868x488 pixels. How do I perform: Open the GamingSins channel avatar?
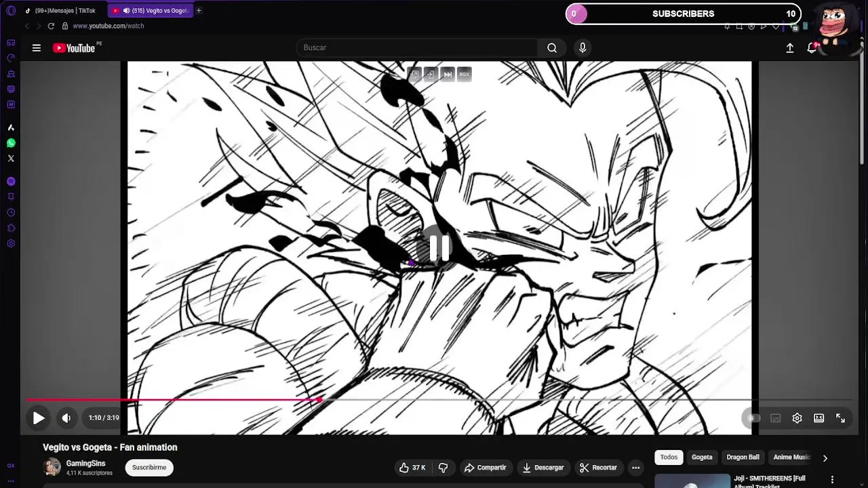pos(52,467)
